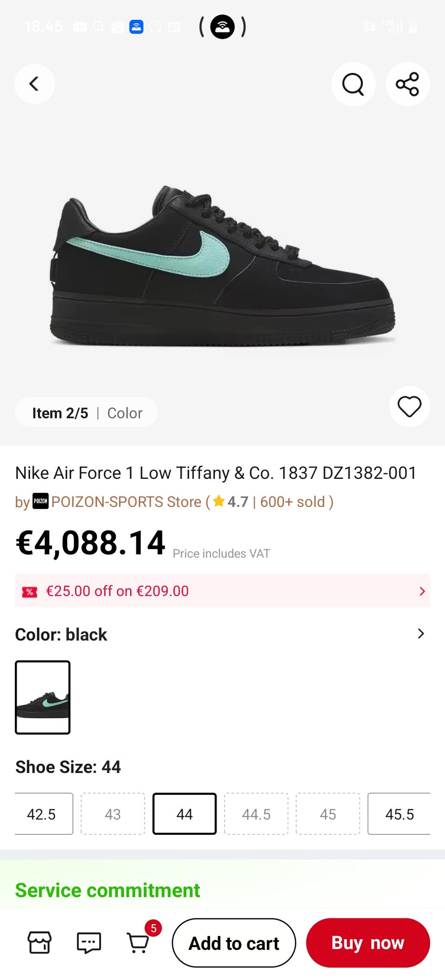Tap the share icon
The width and height of the screenshot is (445, 980).
click(407, 84)
